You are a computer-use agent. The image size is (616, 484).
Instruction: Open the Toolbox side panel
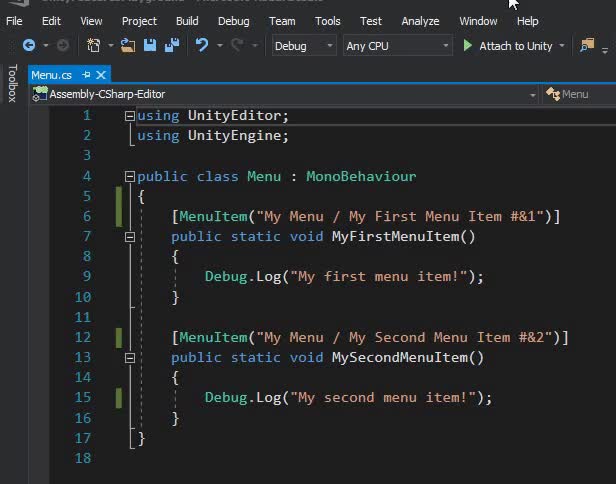[12, 84]
